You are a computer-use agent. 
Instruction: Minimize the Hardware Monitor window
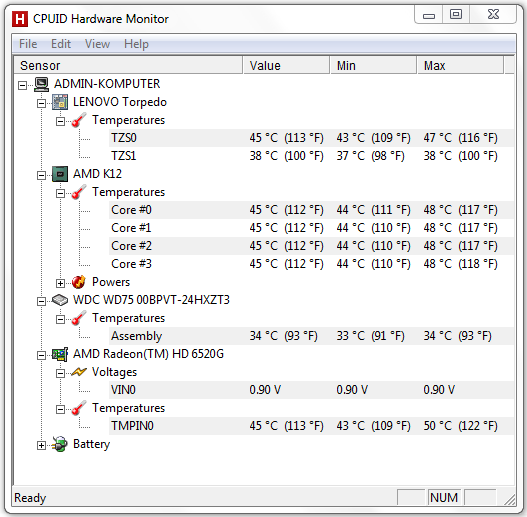(429, 15)
